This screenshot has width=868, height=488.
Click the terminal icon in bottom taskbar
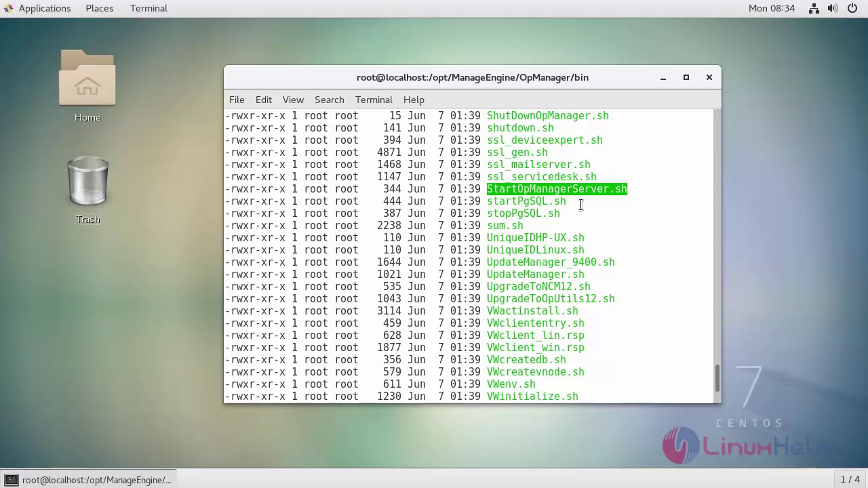12,480
